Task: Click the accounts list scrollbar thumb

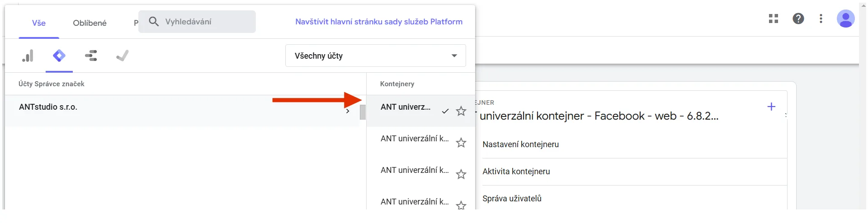Action: pyautogui.click(x=363, y=112)
